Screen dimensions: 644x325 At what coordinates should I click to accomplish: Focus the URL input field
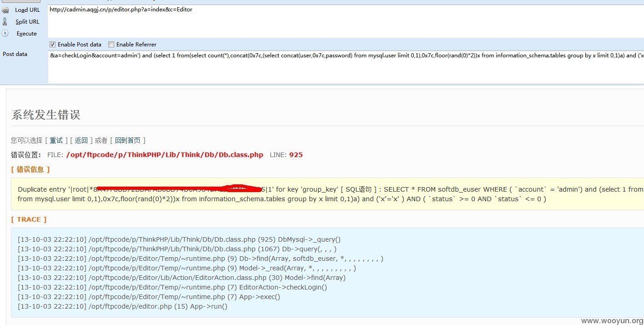pyautogui.click(x=346, y=21)
